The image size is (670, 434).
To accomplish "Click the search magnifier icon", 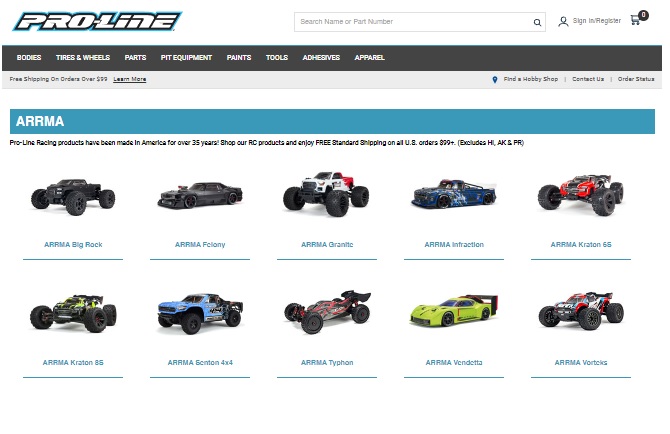I will coord(537,22).
